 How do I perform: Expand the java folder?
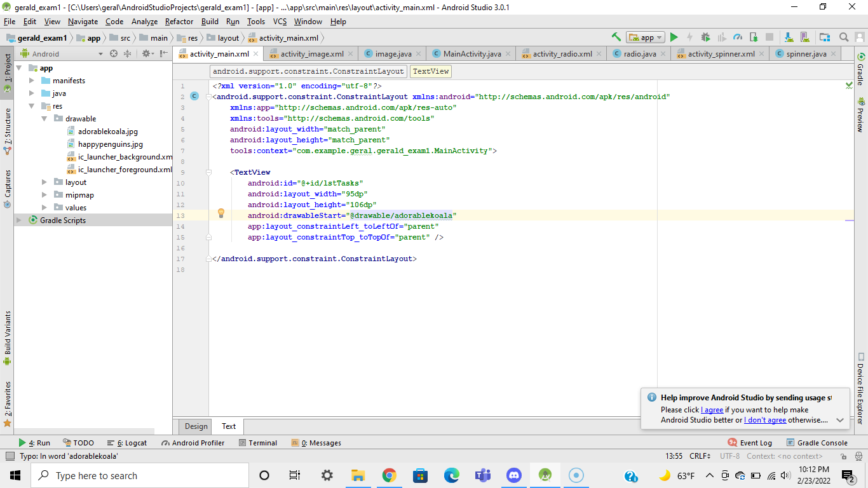point(32,93)
